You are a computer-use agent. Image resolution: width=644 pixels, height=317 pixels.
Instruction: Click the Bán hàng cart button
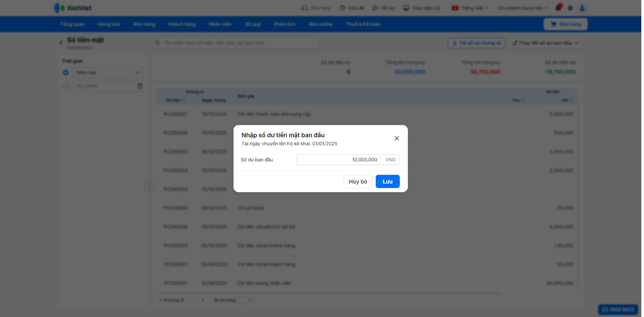pyautogui.click(x=566, y=24)
